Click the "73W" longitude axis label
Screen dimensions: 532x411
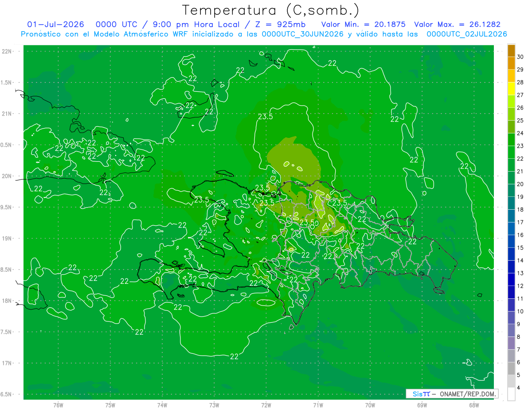(x=214, y=405)
